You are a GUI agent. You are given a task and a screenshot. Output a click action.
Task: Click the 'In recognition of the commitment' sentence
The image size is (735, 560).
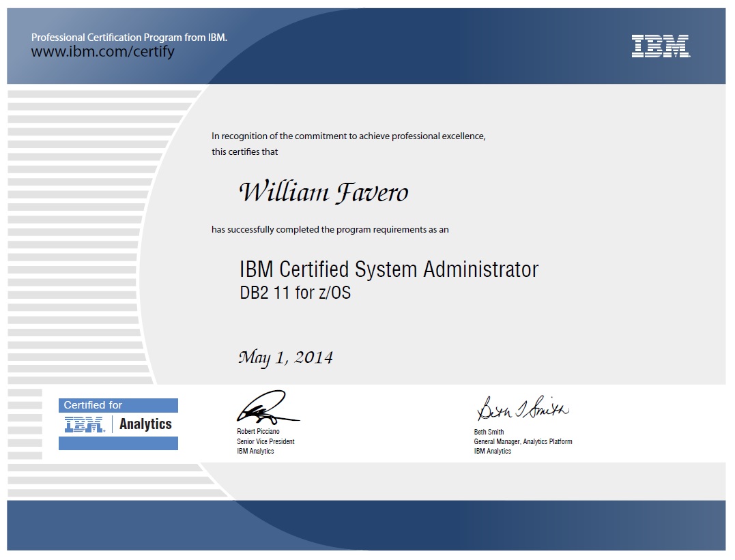pyautogui.click(x=348, y=136)
